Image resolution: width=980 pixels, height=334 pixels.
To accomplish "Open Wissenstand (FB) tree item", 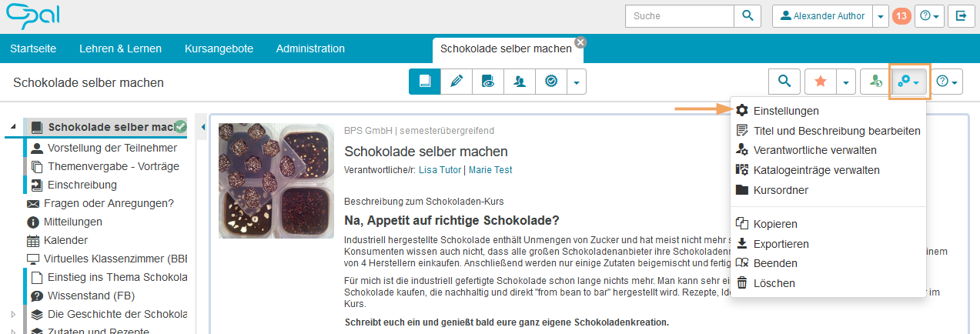I will [92, 296].
